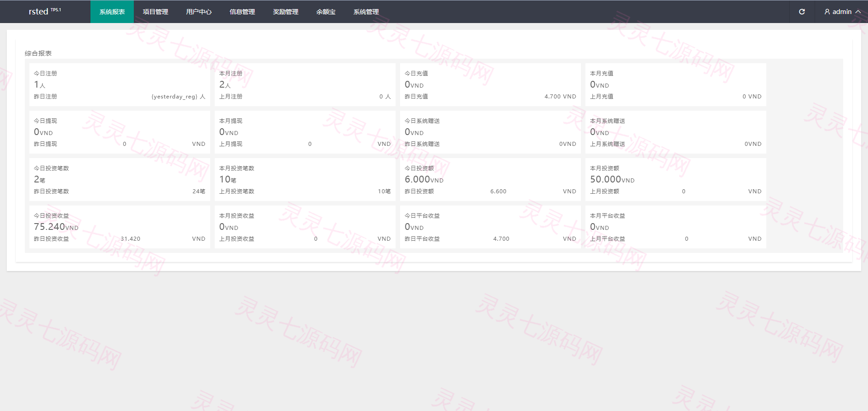Click the 24笔 yesterday investment count
Viewport: 868px width, 411px height.
[199, 191]
